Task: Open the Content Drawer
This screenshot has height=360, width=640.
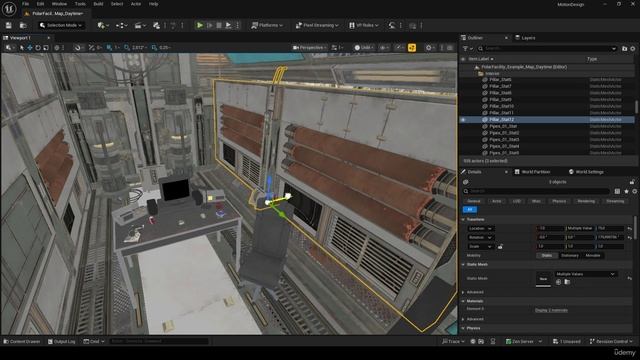Action: (x=22, y=341)
